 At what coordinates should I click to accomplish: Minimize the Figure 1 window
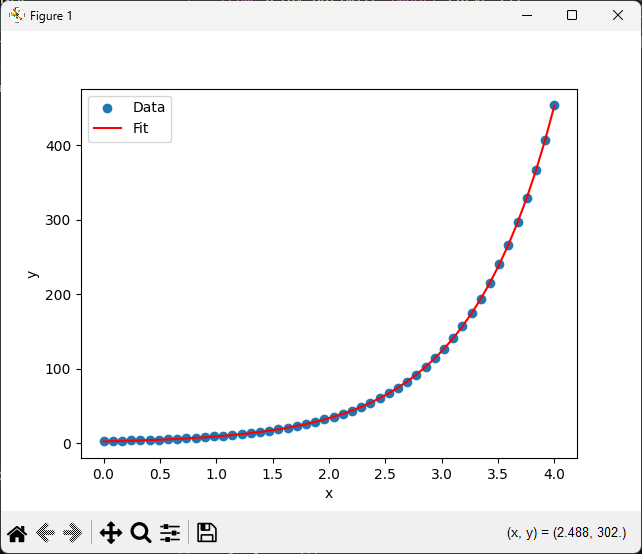527,16
